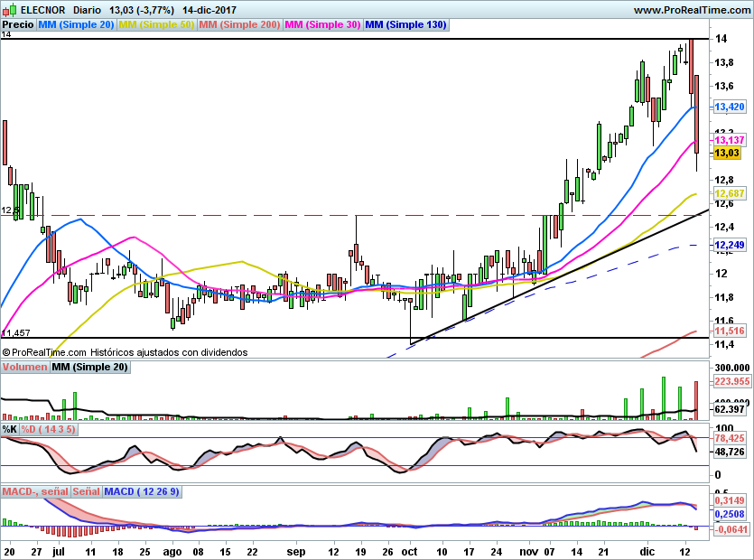
Task: Click the 0,2508 MACD value tag
Action: (x=730, y=514)
